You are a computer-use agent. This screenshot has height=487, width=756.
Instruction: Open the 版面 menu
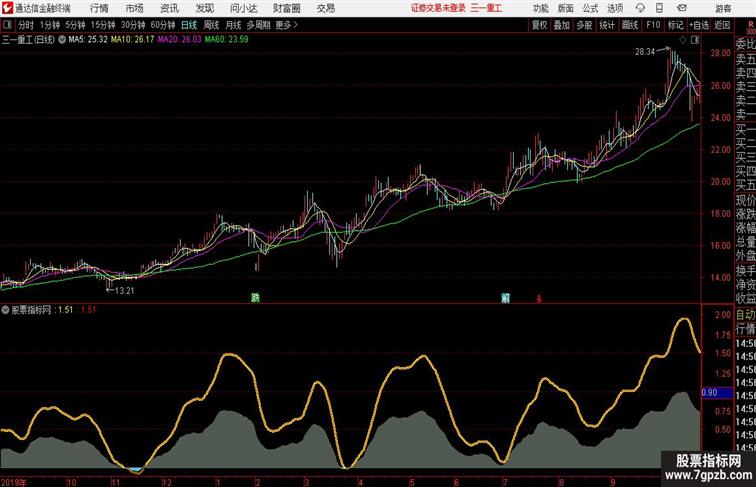pos(566,8)
